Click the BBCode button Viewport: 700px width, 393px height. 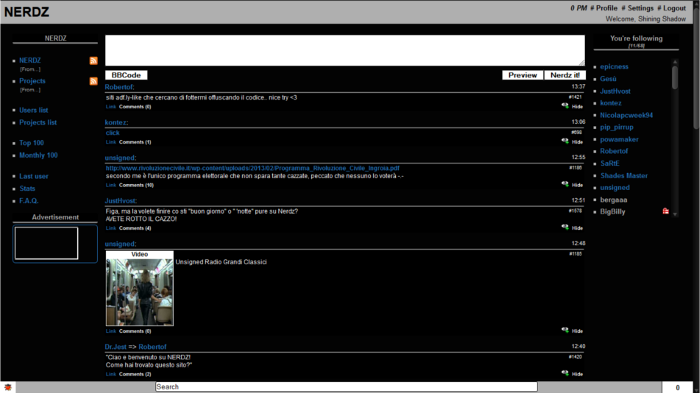[126, 75]
